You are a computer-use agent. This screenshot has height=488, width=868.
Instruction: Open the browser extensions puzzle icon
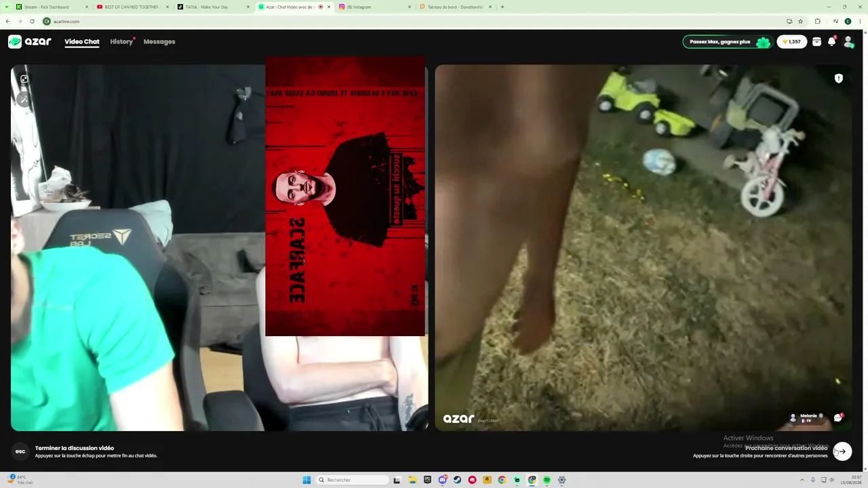(x=817, y=21)
